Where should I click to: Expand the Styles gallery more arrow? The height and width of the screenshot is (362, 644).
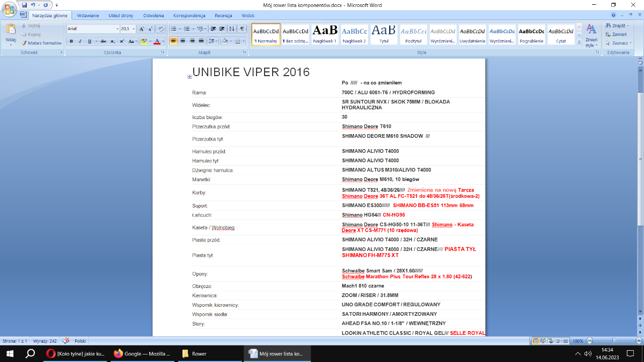[x=579, y=41]
